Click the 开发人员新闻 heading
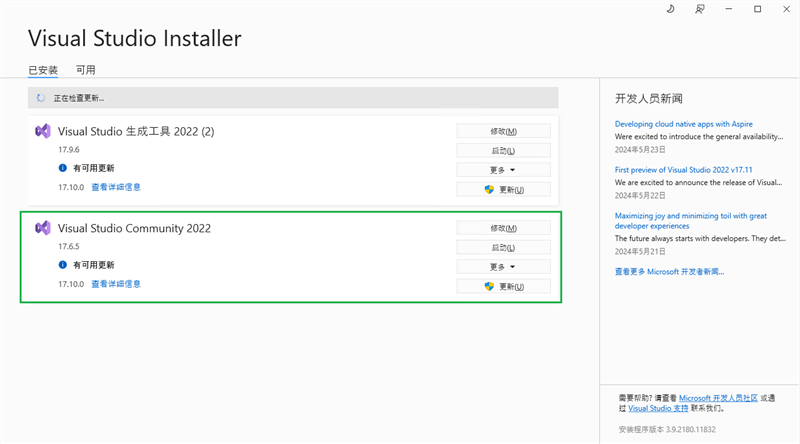The image size is (800, 444). pos(648,98)
